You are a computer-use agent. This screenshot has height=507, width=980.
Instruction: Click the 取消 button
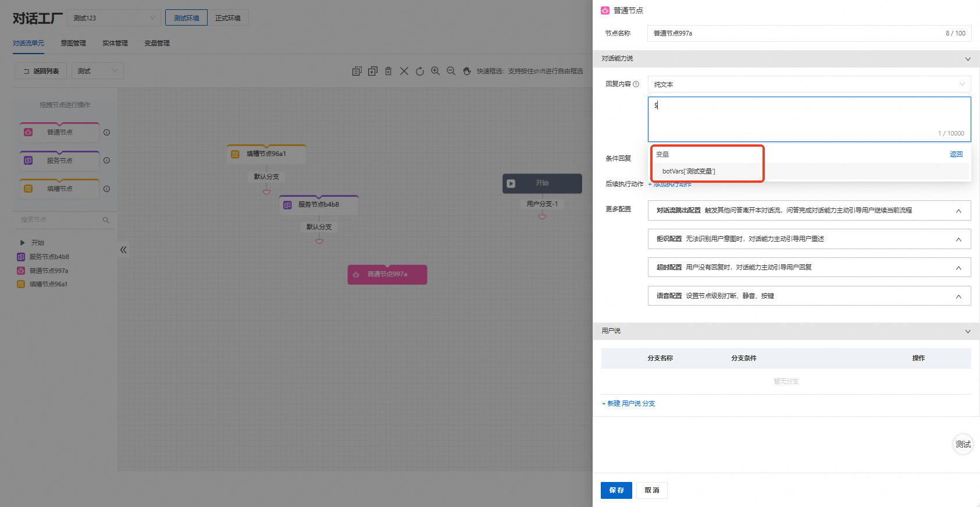tap(652, 490)
